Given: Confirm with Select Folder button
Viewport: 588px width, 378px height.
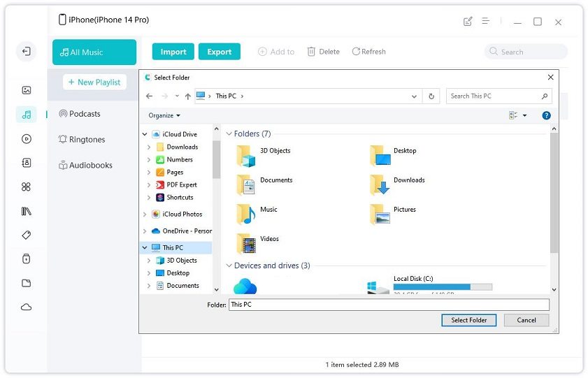Looking at the screenshot, I should 468,320.
